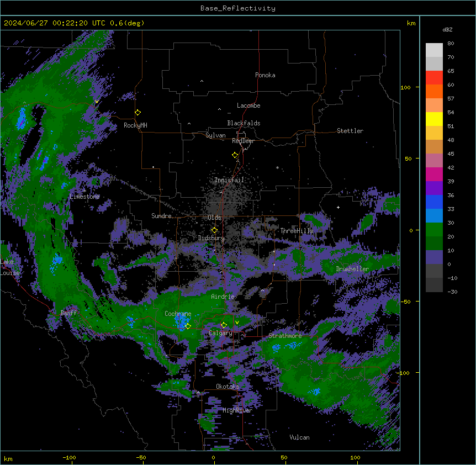Click the RedDeer city label
Screen dimensions: 476x465
tap(243, 141)
